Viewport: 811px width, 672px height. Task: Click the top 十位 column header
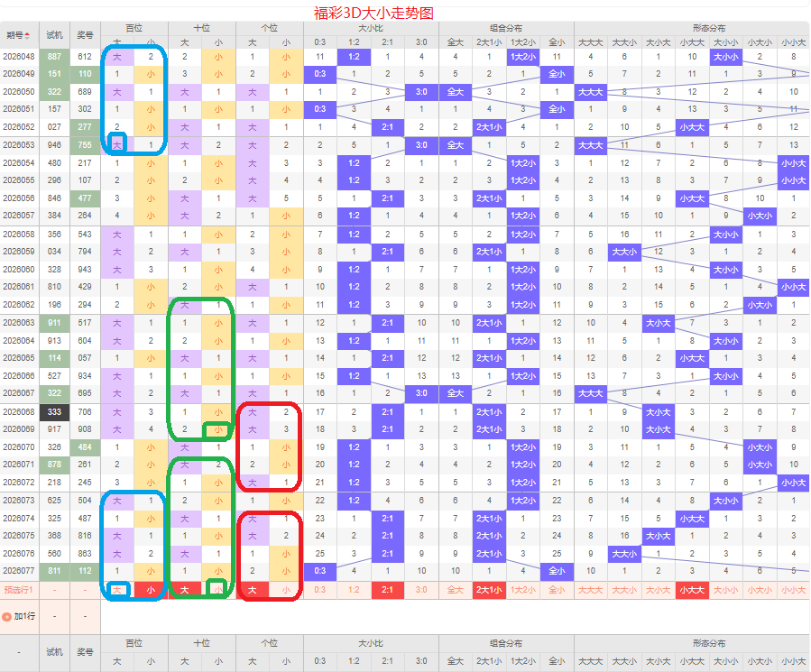click(x=202, y=28)
